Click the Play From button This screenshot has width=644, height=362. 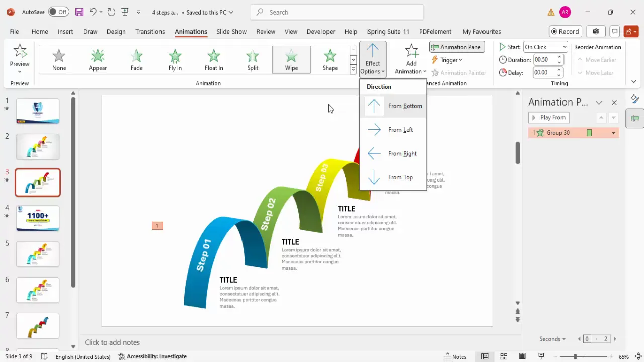point(548,117)
